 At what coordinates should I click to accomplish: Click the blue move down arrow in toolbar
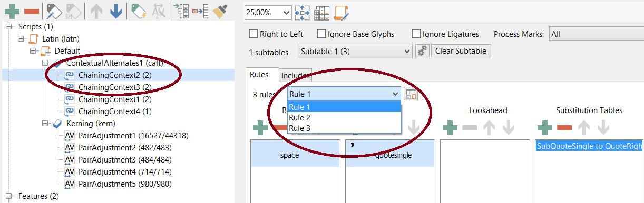click(116, 11)
